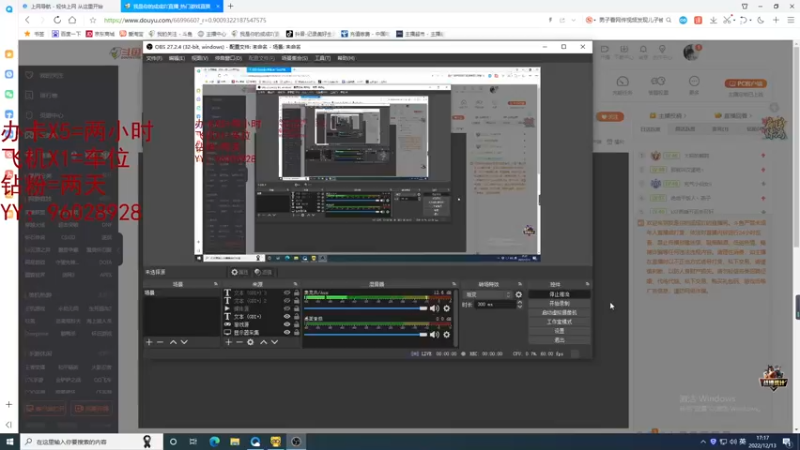Open user avatar on Douyu page
Screen dimensions: 800x450
691,52
